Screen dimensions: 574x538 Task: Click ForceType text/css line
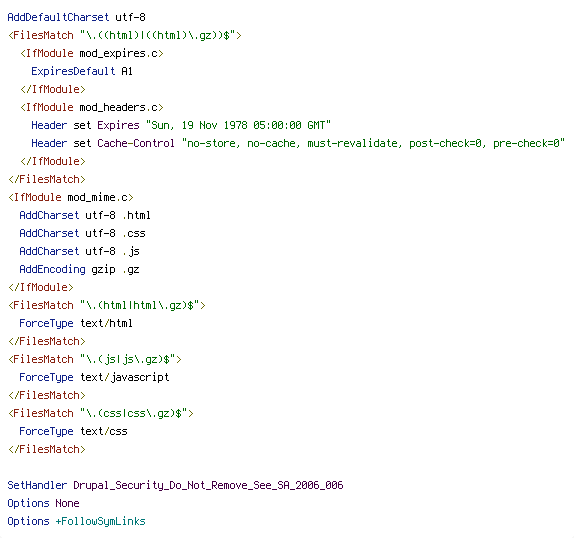click(x=73, y=431)
